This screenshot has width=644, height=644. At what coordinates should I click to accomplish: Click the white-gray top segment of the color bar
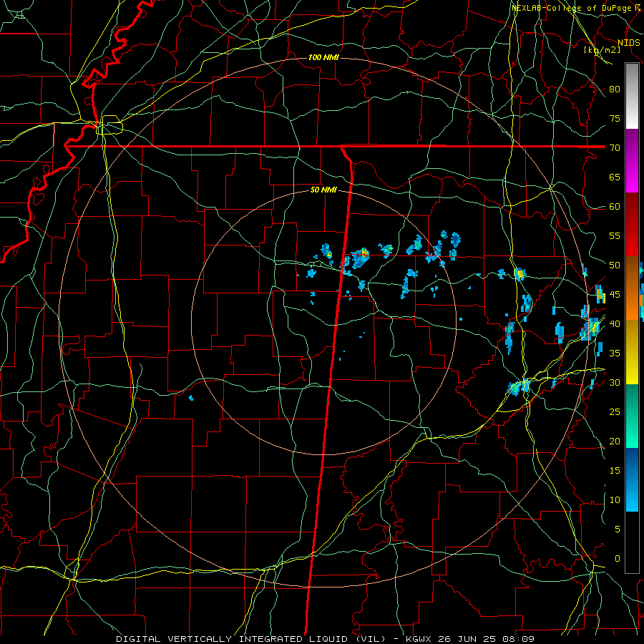pos(632,96)
